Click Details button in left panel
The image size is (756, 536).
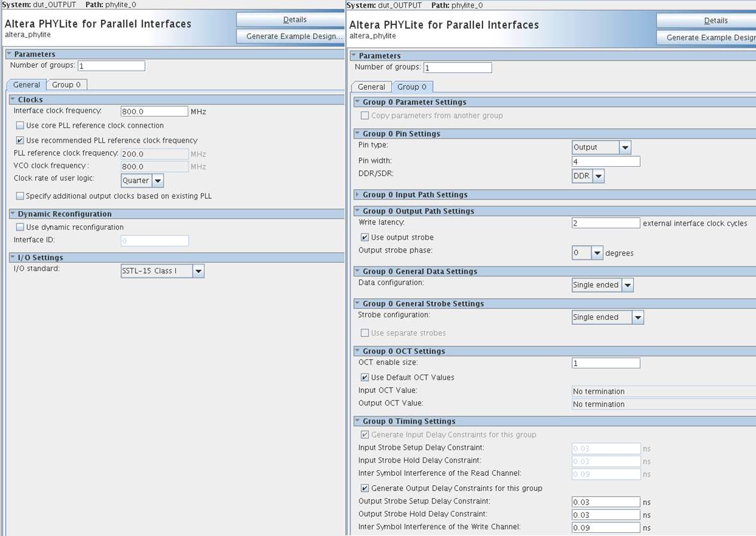pyautogui.click(x=290, y=20)
